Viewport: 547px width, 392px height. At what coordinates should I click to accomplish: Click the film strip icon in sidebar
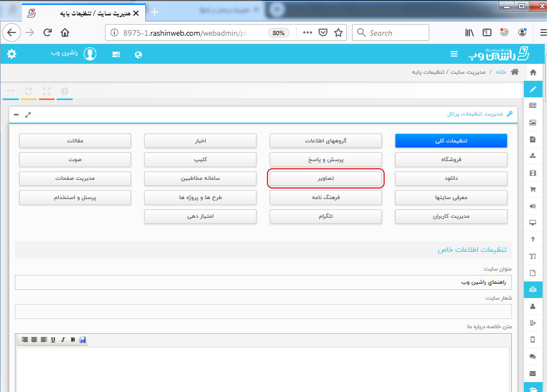point(532,173)
